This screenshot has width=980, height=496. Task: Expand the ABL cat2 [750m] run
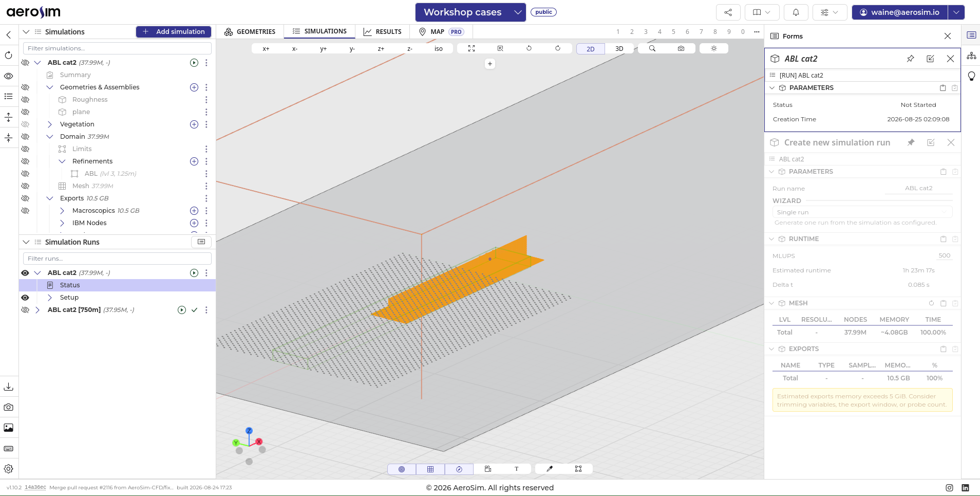coord(37,310)
